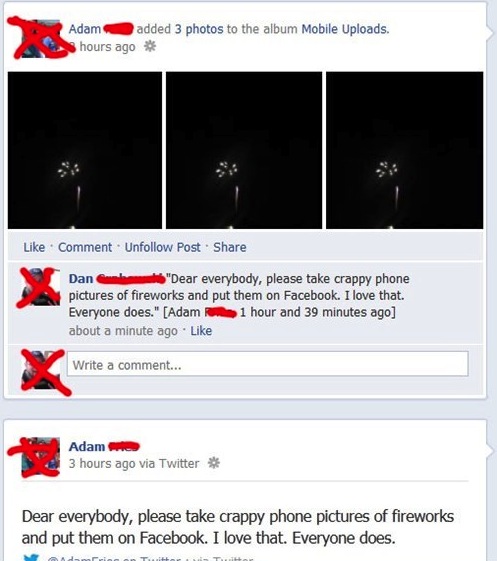Image resolution: width=497 pixels, height=561 pixels.
Task: Open Dan's profile name link in comment
Action: pos(81,279)
